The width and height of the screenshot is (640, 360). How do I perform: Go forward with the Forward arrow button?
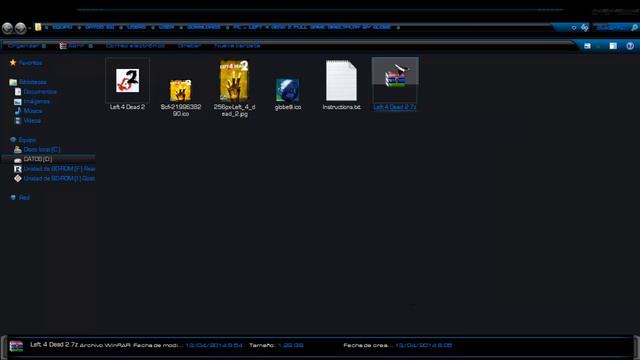(20, 28)
